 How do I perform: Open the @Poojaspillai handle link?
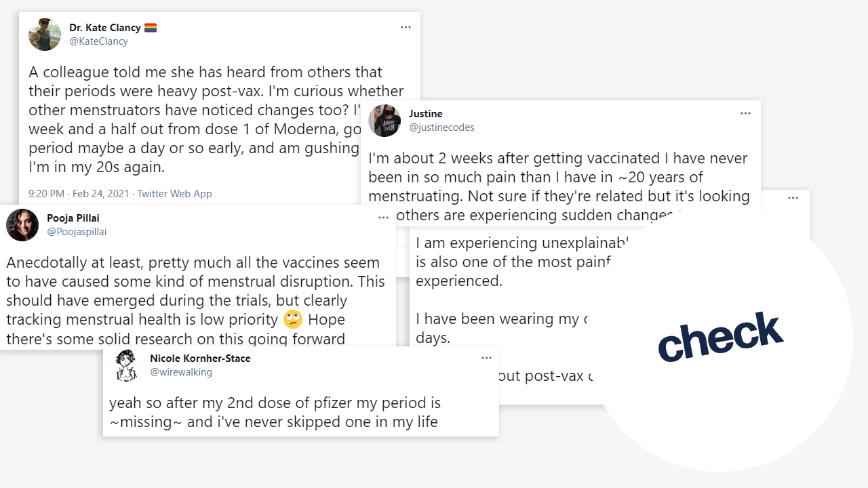coord(77,232)
